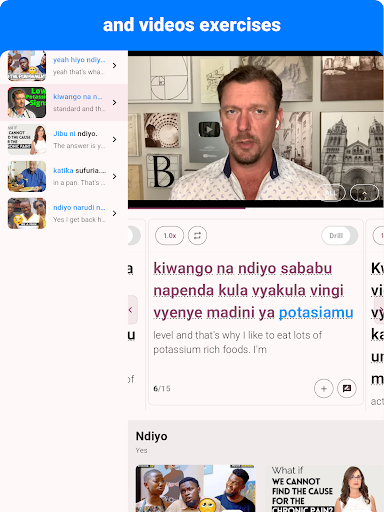This screenshot has height=512, width=384.
Task: Tap the plus add icon on card
Action: pos(323,388)
